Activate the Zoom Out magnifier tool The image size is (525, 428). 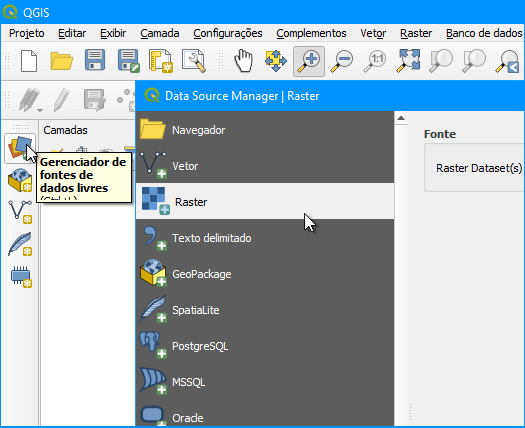tap(342, 61)
